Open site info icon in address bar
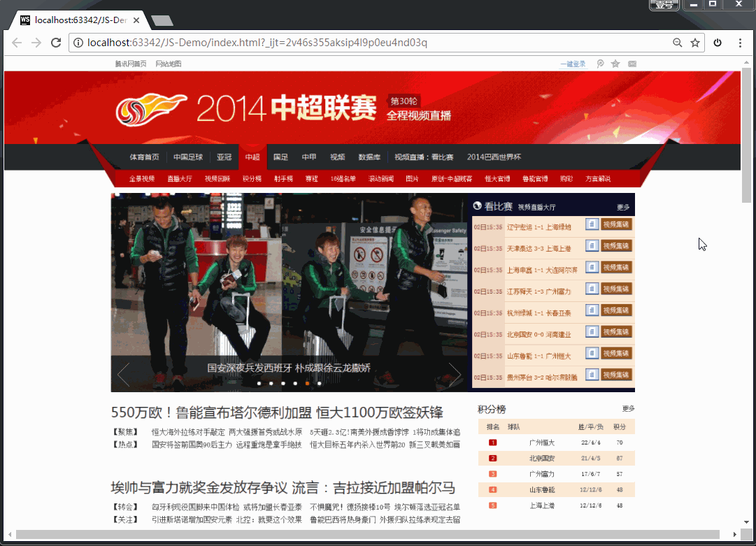This screenshot has width=756, height=546. coord(78,43)
